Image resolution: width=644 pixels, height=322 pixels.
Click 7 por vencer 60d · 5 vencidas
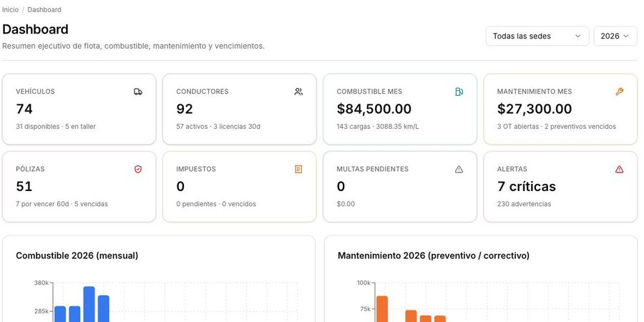click(62, 204)
